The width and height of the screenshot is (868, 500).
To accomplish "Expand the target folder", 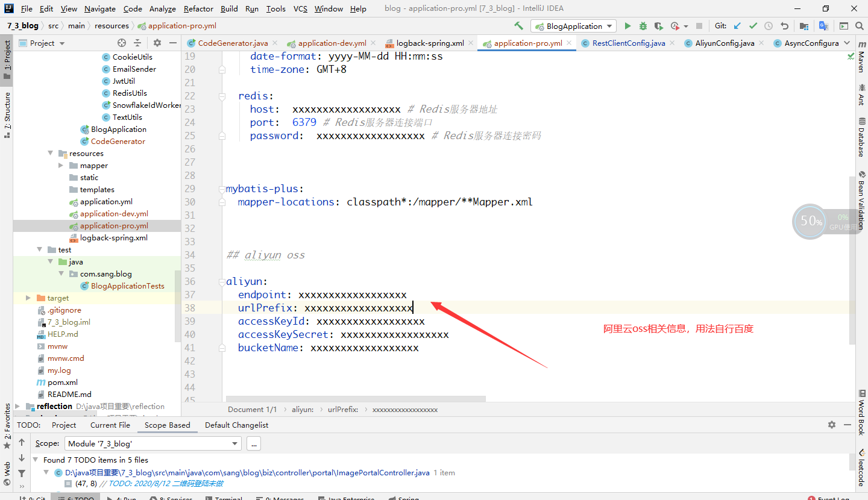I will point(28,298).
